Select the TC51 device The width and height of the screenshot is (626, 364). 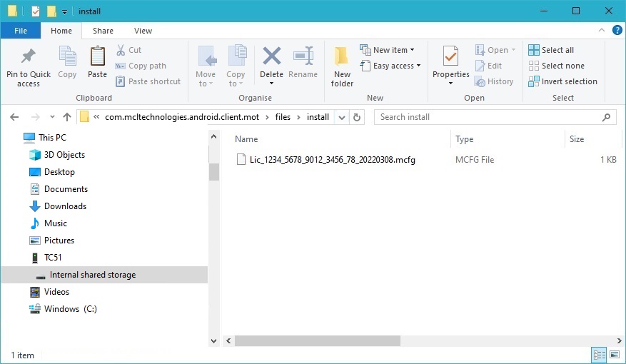(x=46, y=258)
